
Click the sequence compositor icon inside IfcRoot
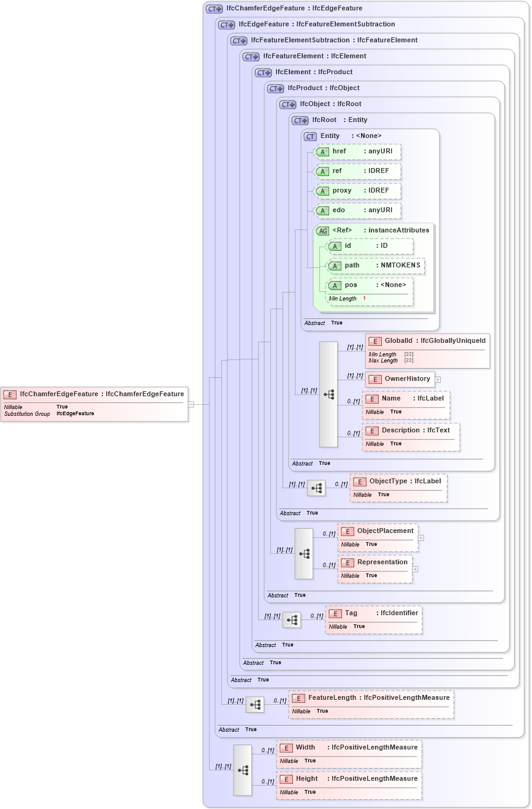(328, 395)
